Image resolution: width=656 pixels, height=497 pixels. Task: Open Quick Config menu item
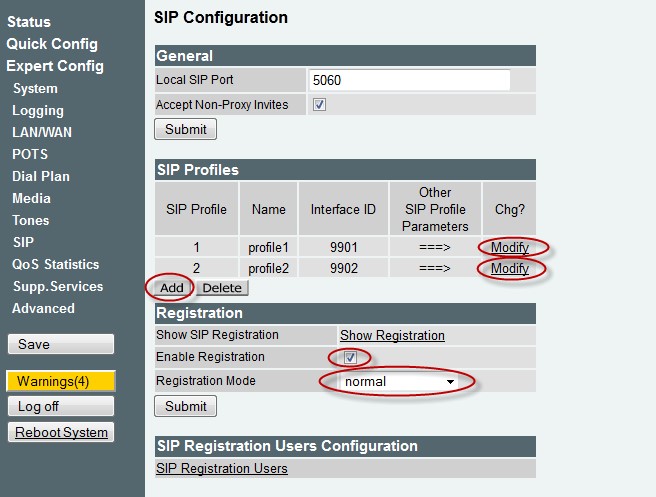52,44
